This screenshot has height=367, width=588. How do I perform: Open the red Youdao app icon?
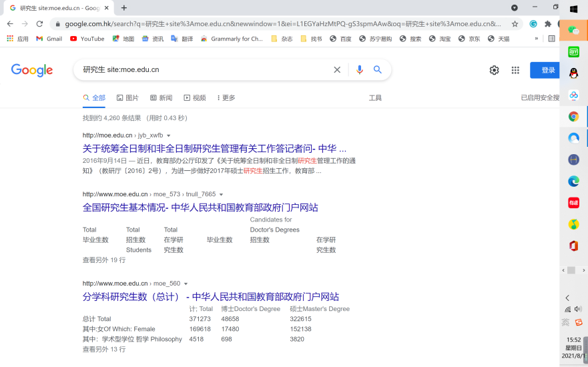click(573, 203)
